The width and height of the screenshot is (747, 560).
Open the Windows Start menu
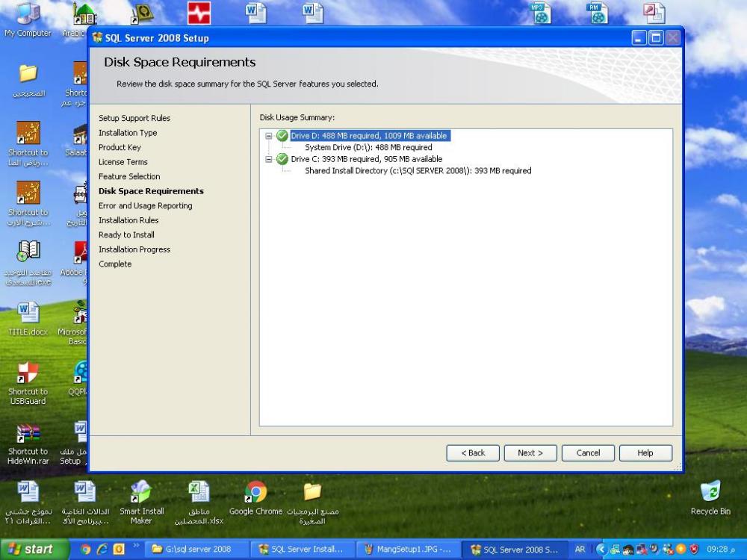click(34, 549)
